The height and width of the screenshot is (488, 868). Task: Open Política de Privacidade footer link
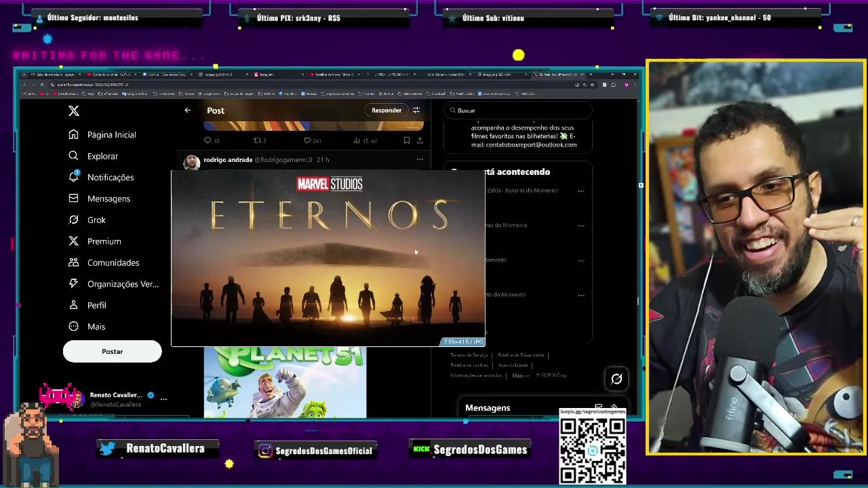click(x=521, y=355)
